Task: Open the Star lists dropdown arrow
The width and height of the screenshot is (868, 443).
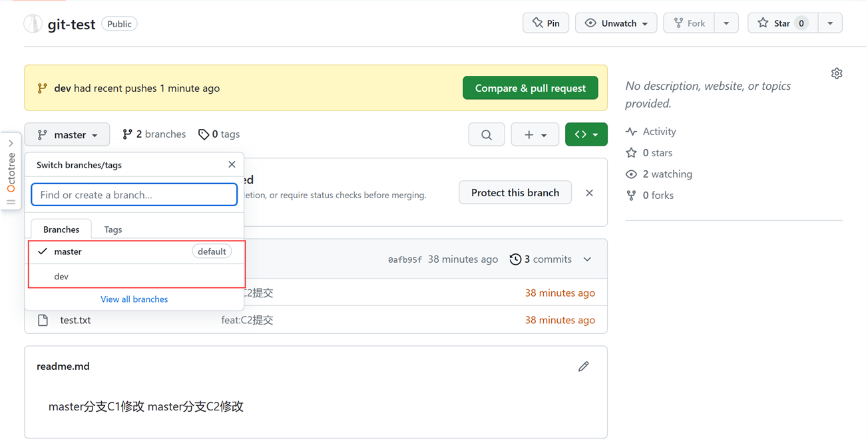Action: 830,23
